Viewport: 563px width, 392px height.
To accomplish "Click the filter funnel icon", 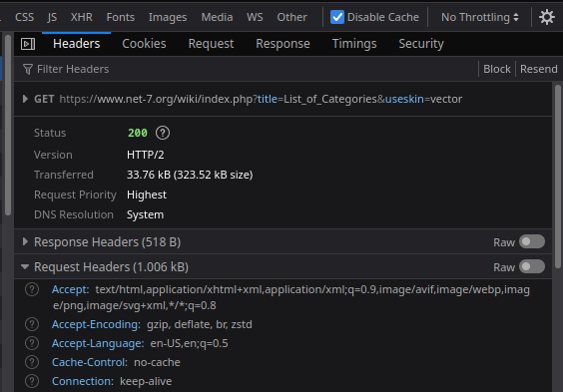I will (28, 69).
